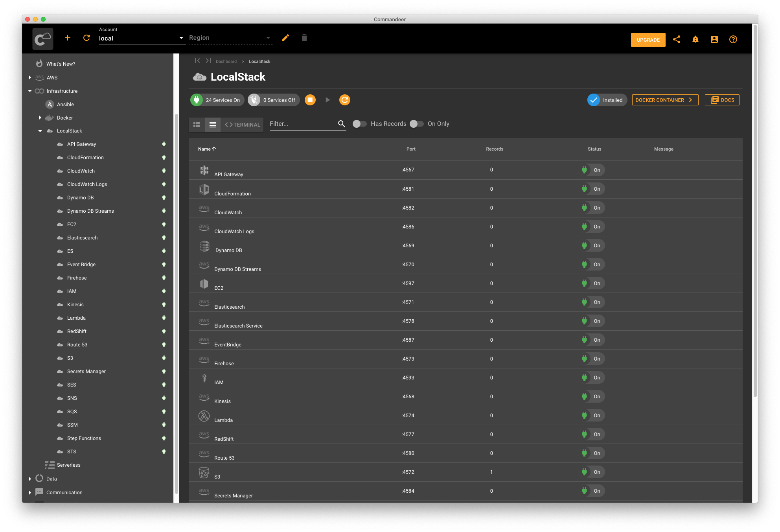Click the S3 bucket icon in table
This screenshot has width=780, height=532.
click(x=204, y=472)
